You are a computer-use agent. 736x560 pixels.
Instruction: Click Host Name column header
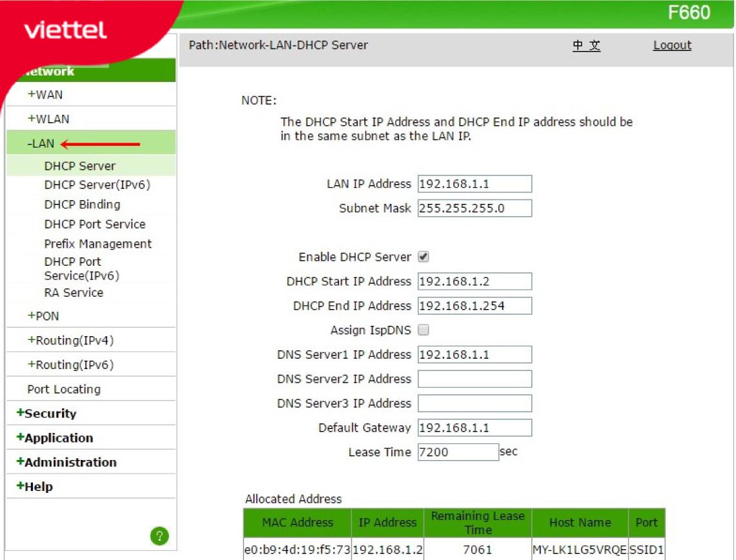tap(580, 523)
